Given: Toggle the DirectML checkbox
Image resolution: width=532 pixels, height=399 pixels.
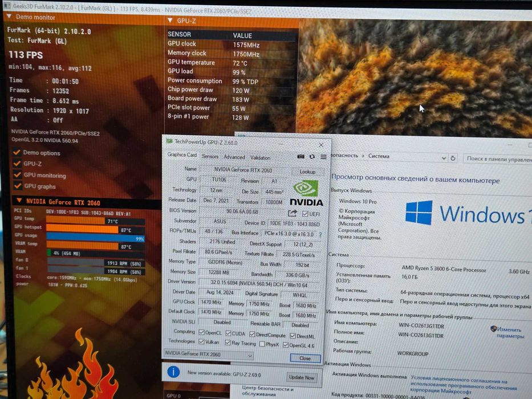Looking at the screenshot, I should tap(293, 336).
